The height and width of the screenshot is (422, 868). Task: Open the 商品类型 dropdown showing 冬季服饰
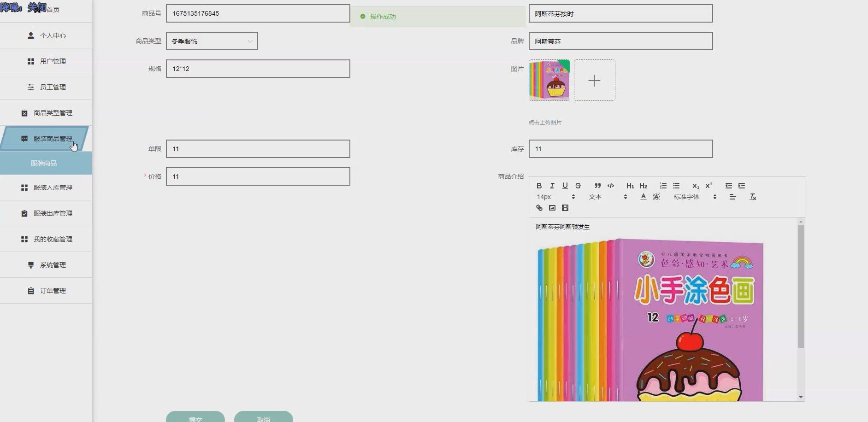pyautogui.click(x=212, y=41)
